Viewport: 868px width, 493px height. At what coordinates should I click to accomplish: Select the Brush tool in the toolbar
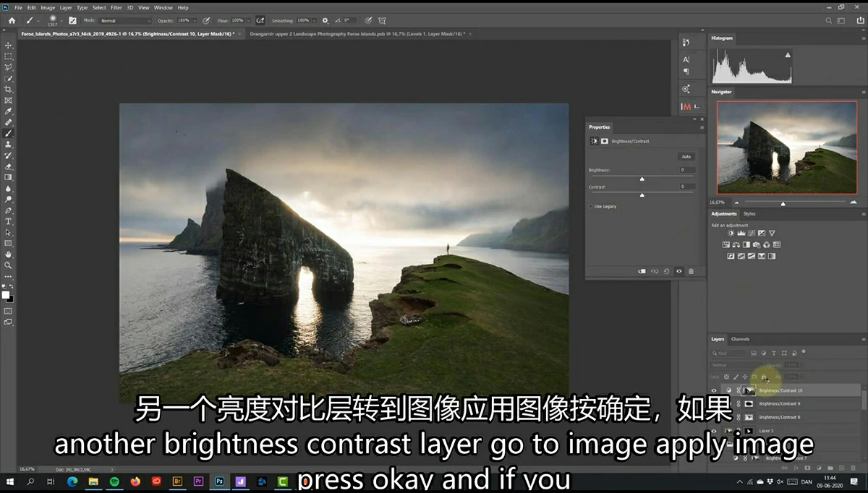(9, 134)
